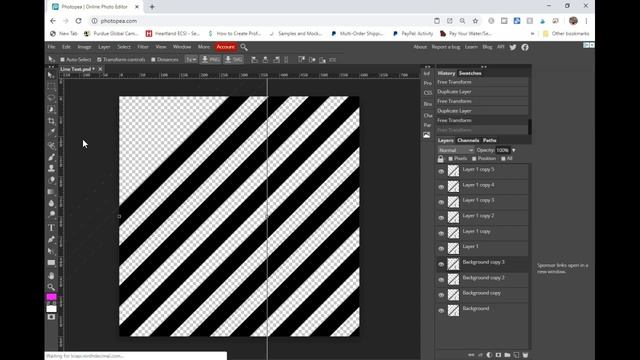Select the Type tool

tap(51, 228)
